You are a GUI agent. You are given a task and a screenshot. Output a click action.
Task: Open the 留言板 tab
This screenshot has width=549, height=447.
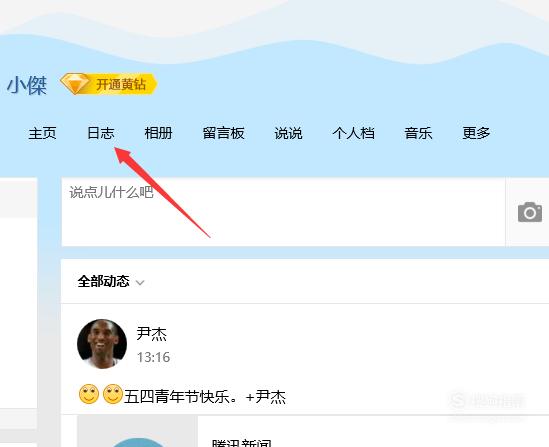(223, 133)
